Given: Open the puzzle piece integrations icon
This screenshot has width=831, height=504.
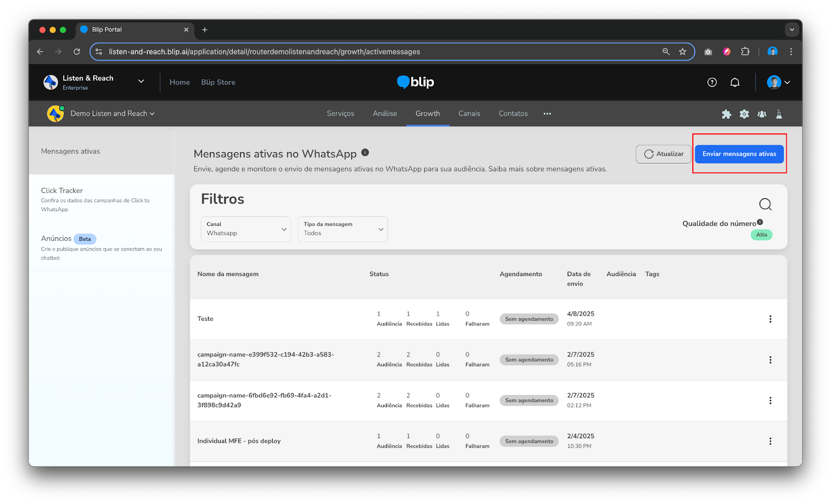Looking at the screenshot, I should tap(726, 114).
